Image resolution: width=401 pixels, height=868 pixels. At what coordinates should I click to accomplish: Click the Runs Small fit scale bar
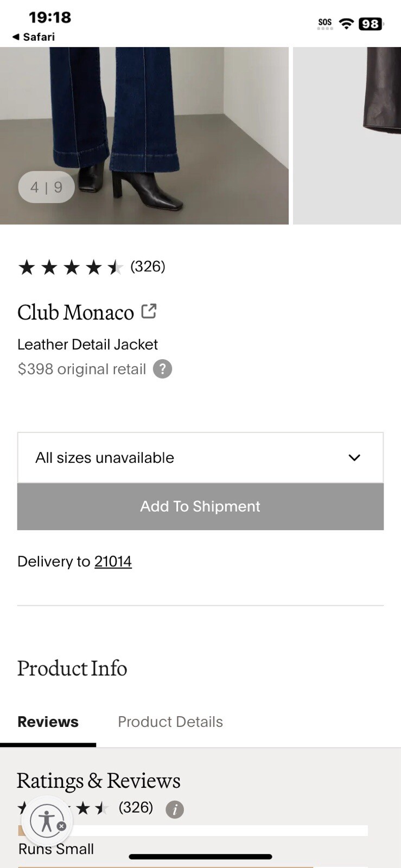pyautogui.click(x=193, y=831)
